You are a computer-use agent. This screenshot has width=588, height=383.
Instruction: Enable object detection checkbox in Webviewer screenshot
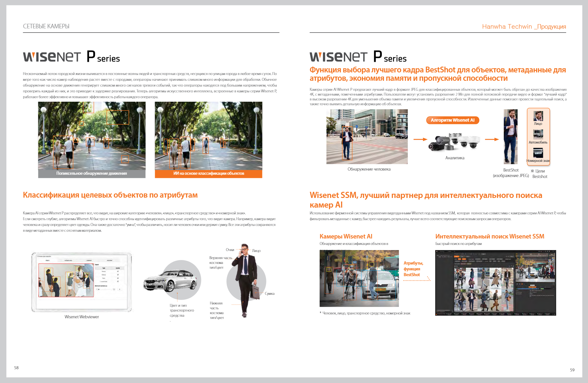pos(38,256)
